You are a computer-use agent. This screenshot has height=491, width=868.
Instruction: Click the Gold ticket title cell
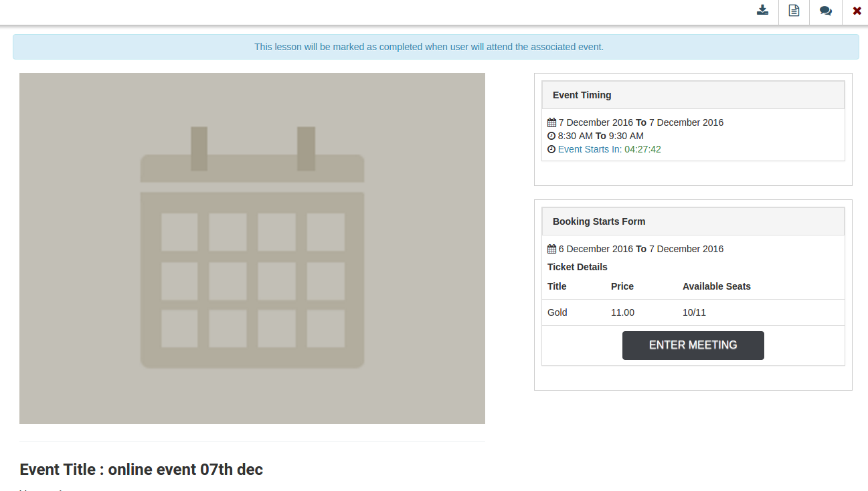[557, 312]
